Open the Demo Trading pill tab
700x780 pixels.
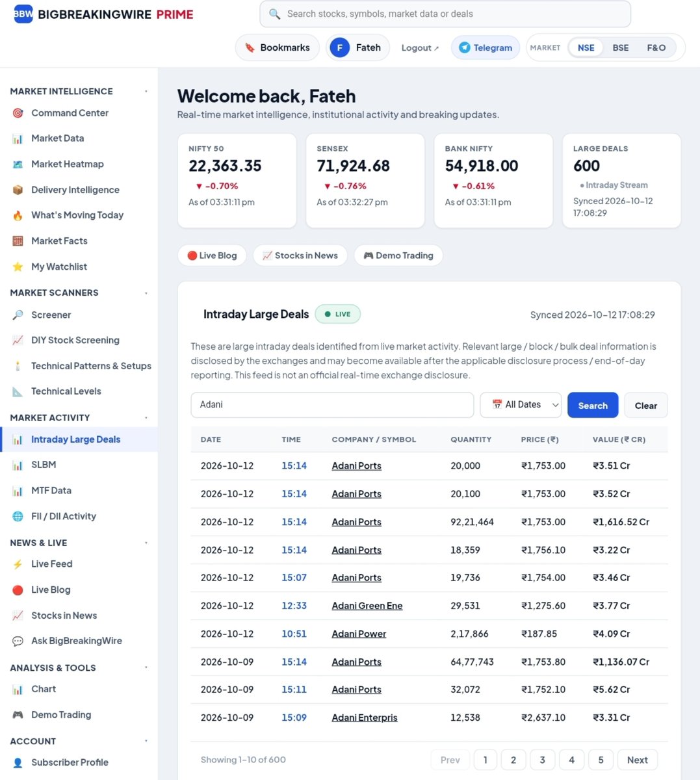coord(398,255)
